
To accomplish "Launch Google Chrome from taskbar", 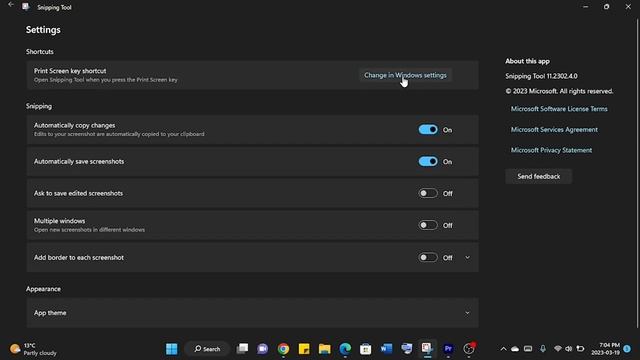I will [x=283, y=349].
